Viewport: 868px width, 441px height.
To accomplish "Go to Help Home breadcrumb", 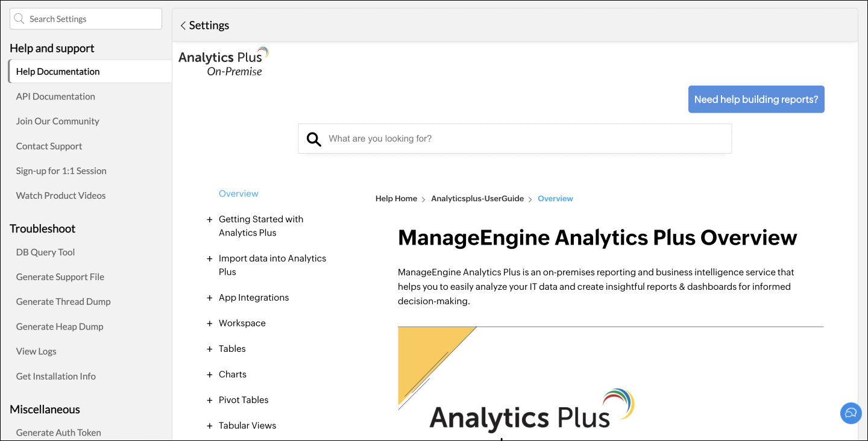I will tap(396, 199).
